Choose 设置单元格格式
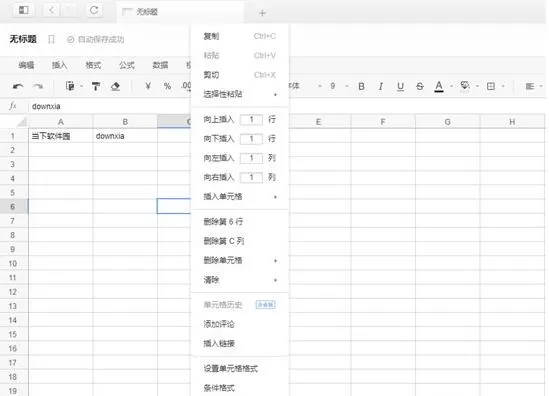 (x=240, y=368)
